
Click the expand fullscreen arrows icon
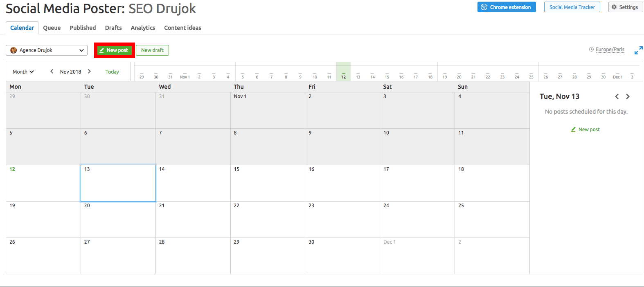pyautogui.click(x=638, y=50)
